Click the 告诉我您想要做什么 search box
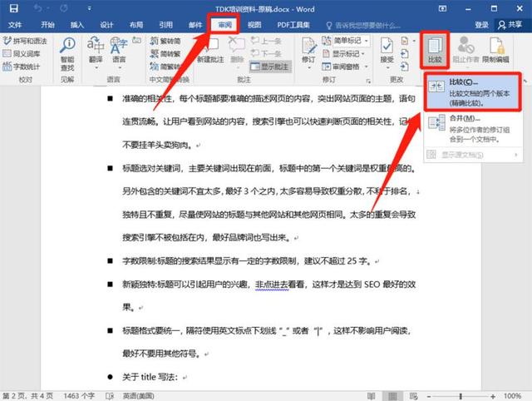Image resolution: width=532 pixels, height=401 pixels. tap(363, 26)
